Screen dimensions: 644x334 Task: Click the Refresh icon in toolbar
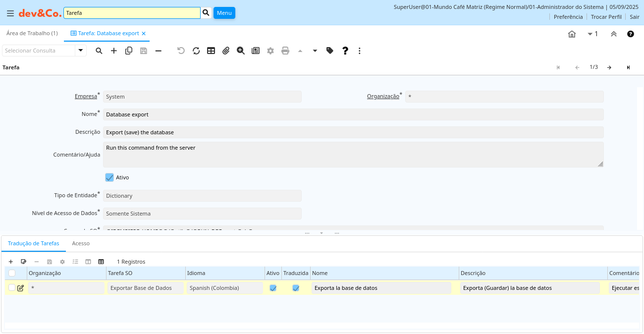196,51
